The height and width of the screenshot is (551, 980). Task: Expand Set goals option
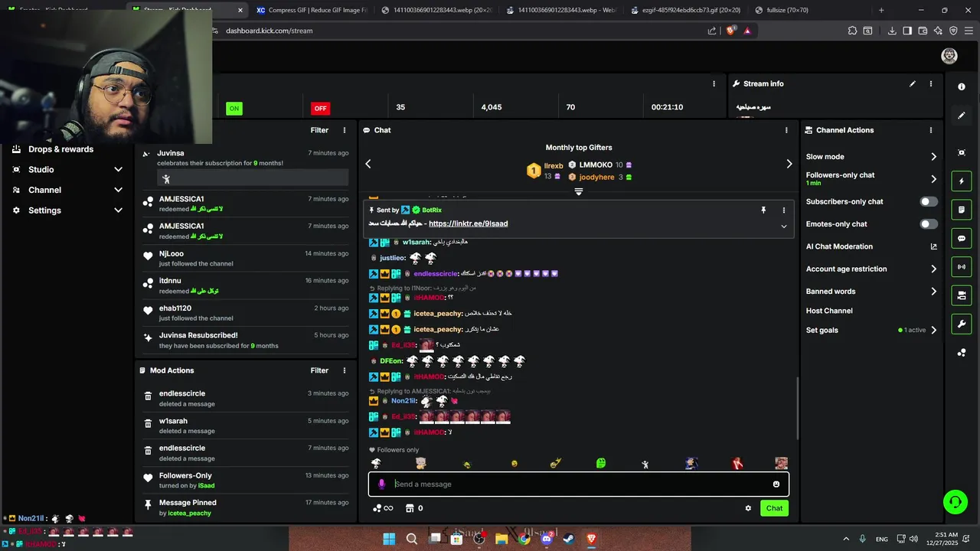click(933, 330)
